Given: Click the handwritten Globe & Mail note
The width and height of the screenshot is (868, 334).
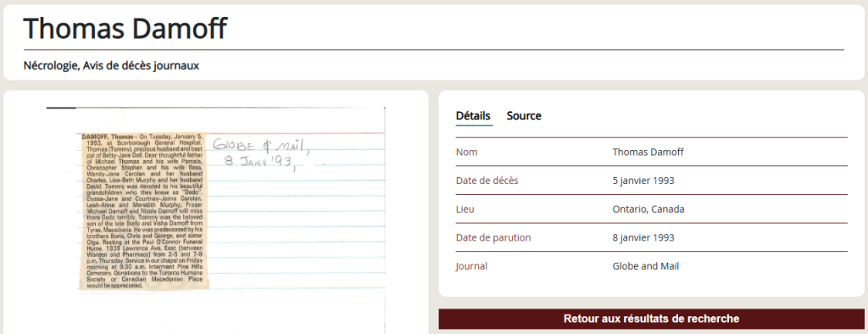Looking at the screenshot, I should coord(259,146).
